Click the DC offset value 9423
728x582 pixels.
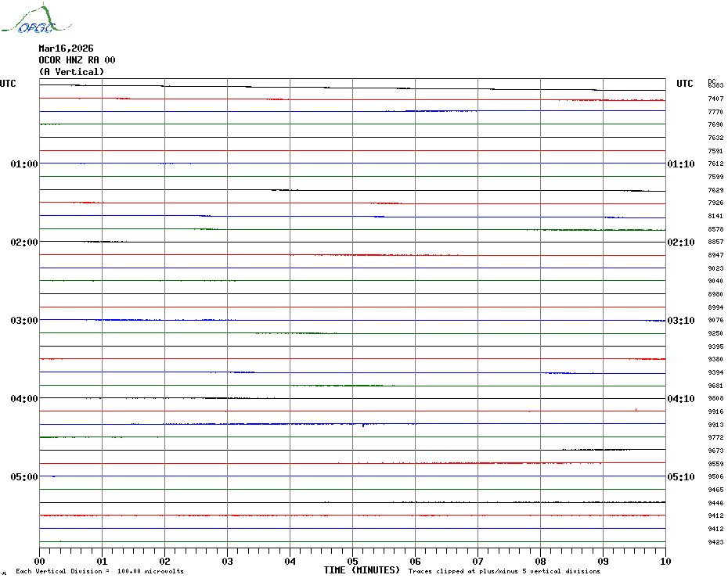[715, 542]
